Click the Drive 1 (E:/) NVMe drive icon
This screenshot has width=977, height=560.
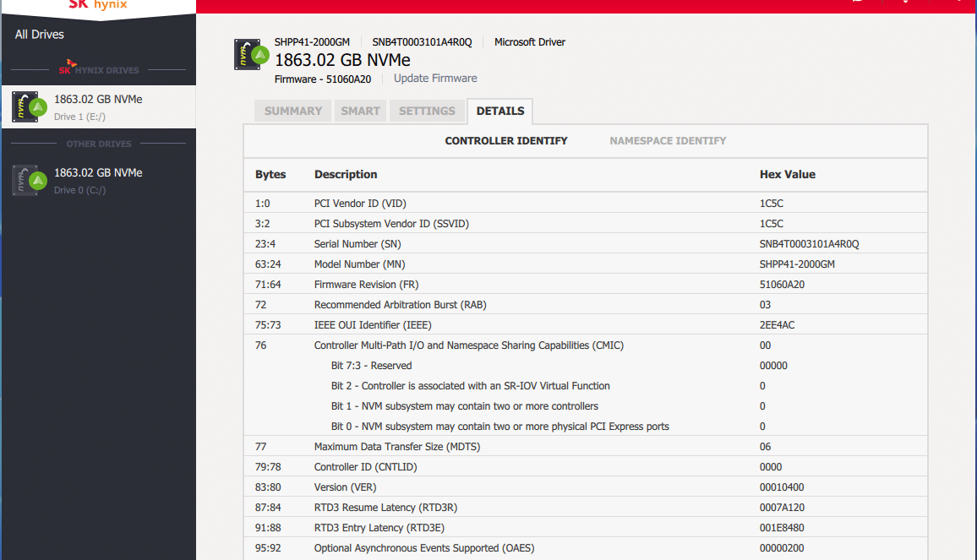click(x=30, y=107)
